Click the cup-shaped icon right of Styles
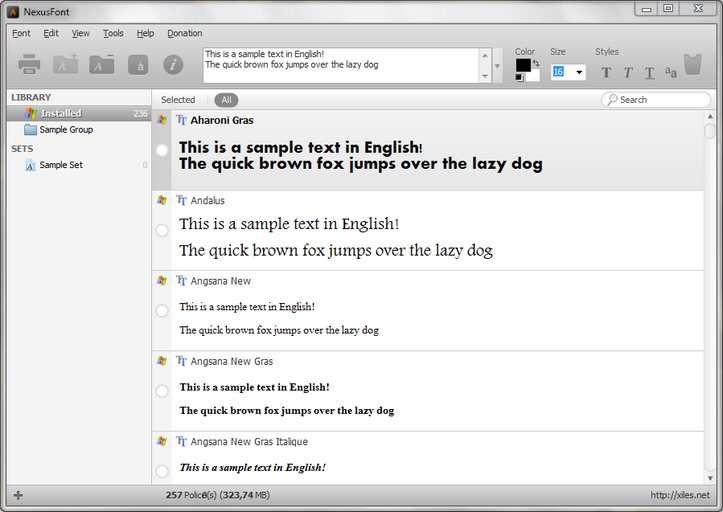 pos(693,64)
